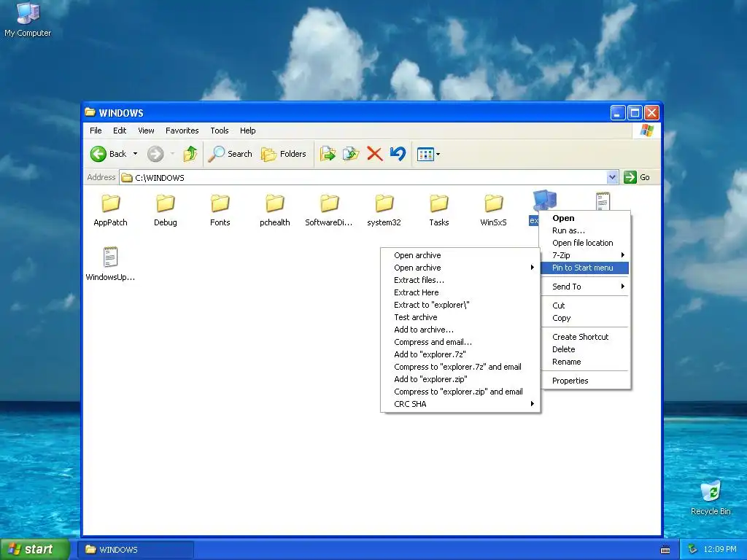Click the Search magnifier toolbar button
The height and width of the screenshot is (560, 747).
click(230, 154)
